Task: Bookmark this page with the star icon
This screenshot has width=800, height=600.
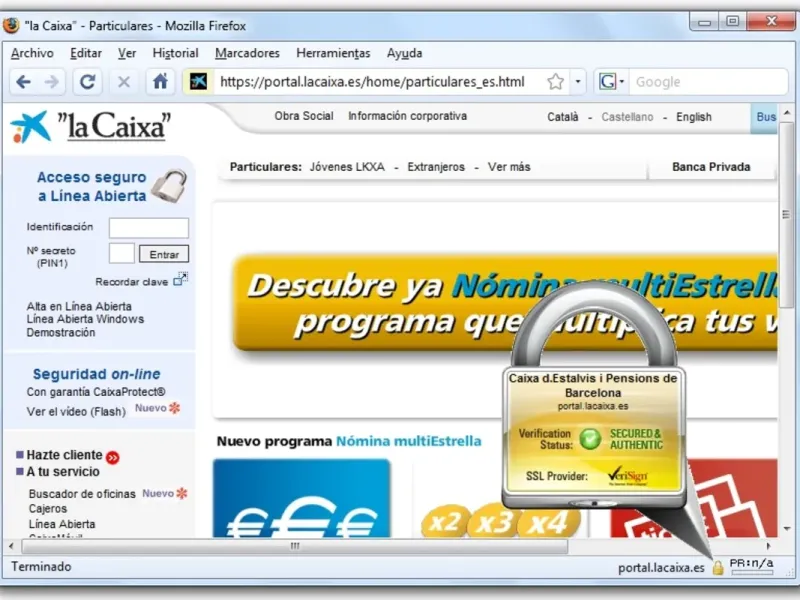Action: (x=555, y=82)
